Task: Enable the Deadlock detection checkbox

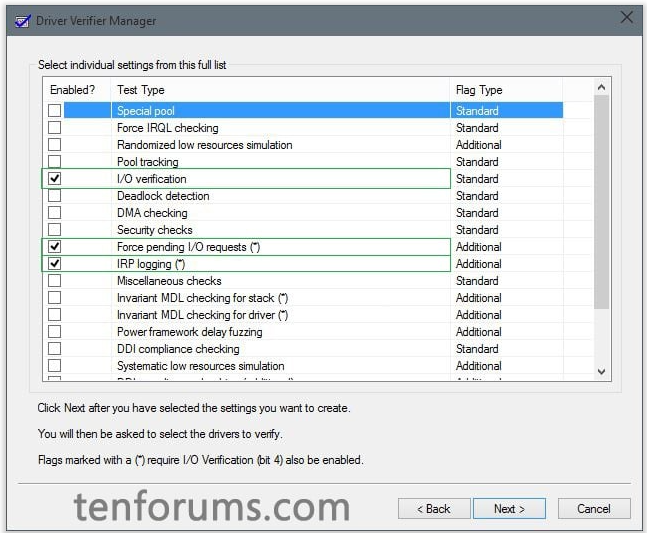Action: pyautogui.click(x=54, y=196)
